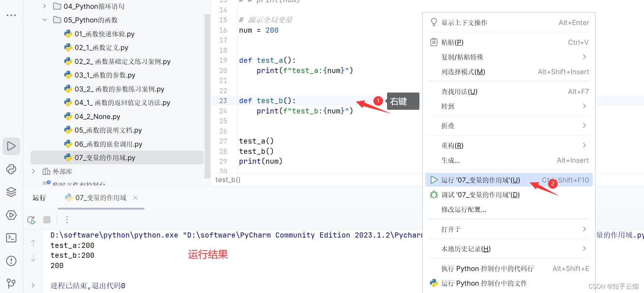Open the Python Packages tool icon
This screenshot has height=293, width=644.
pos(11,169)
